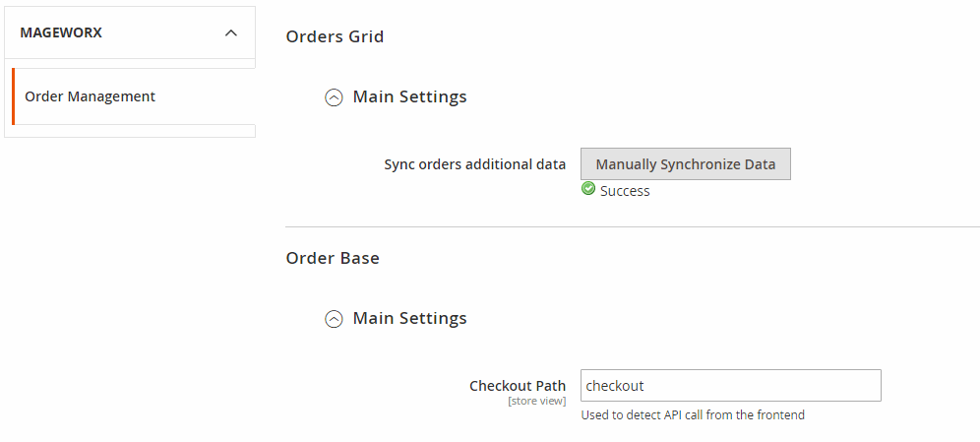Click the MAGEWORX section title
This screenshot has height=442, width=980.
(x=61, y=32)
